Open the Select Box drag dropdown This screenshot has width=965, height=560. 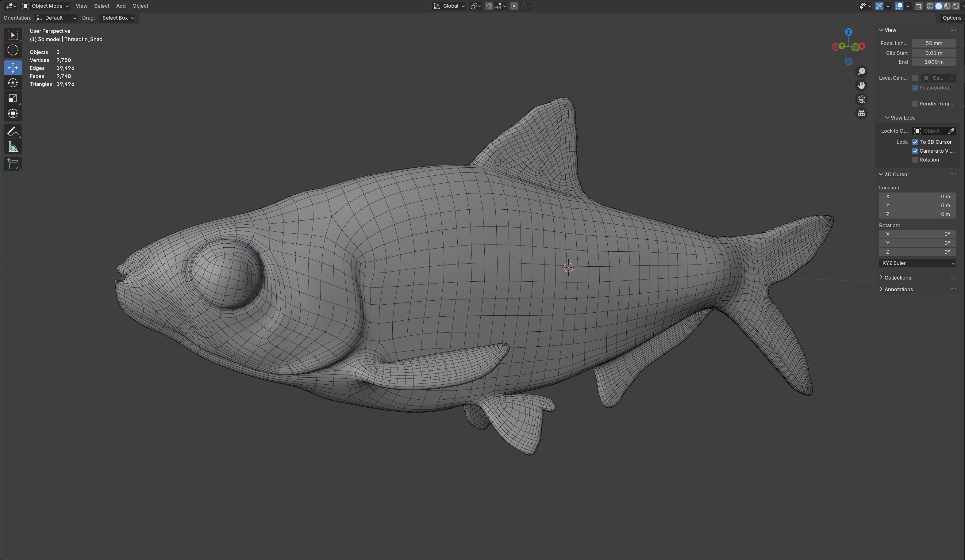(118, 18)
